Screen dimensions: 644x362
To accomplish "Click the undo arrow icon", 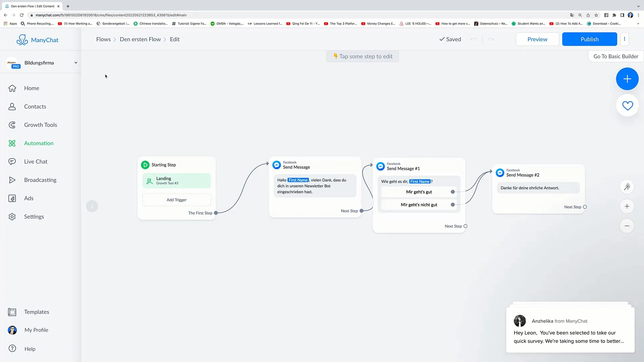I will point(474,39).
